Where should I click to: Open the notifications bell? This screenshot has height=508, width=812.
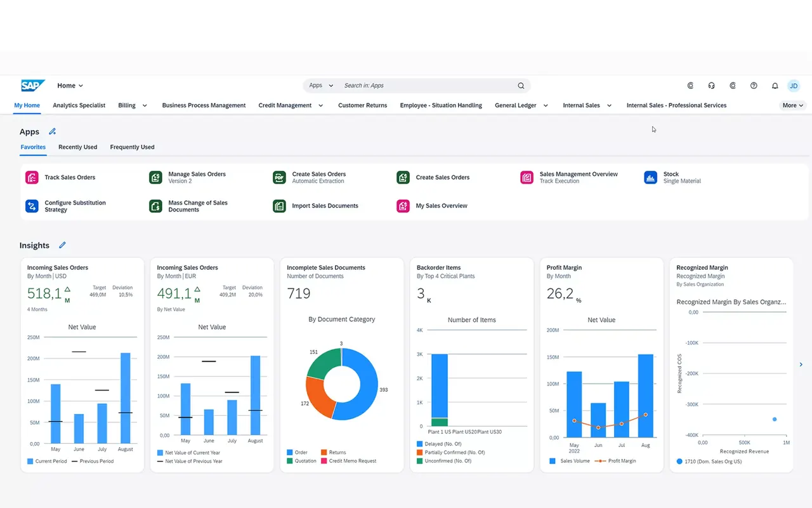(775, 86)
